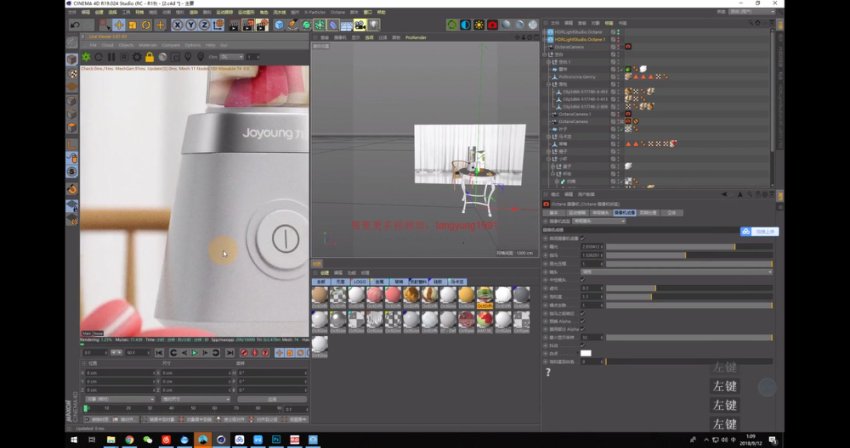Click the Undo arrow in top toolbar
Screen dimensions: 850x448
point(75,24)
